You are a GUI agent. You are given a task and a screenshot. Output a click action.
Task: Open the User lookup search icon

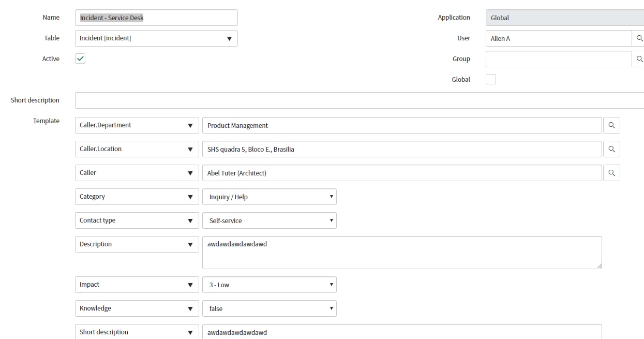(640, 38)
